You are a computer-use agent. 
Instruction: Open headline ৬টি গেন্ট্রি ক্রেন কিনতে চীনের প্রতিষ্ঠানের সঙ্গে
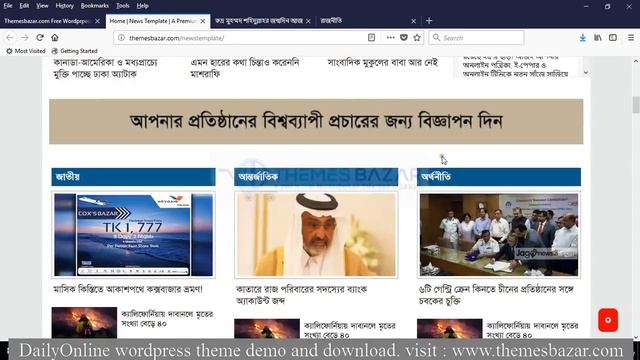(x=496, y=295)
